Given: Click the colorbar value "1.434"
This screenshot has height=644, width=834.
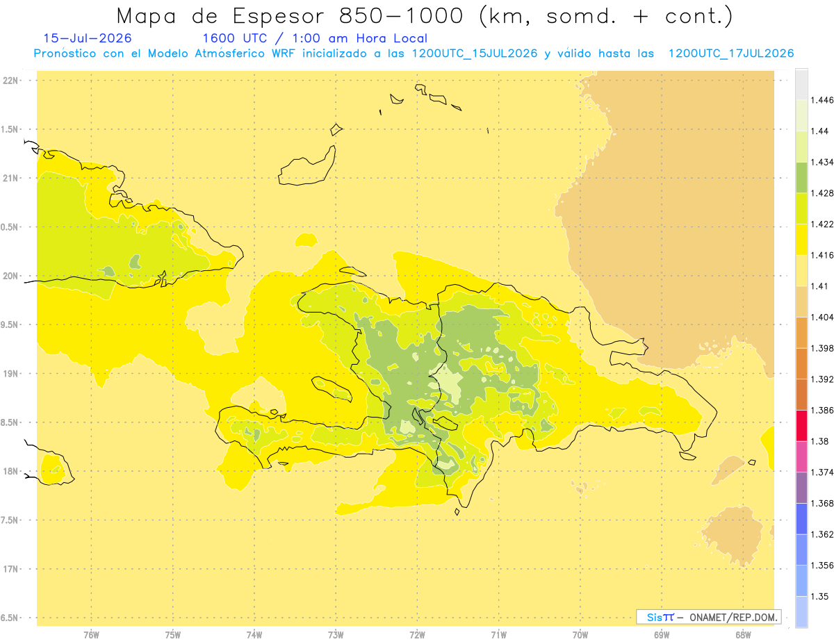Looking at the screenshot, I should [x=822, y=162].
